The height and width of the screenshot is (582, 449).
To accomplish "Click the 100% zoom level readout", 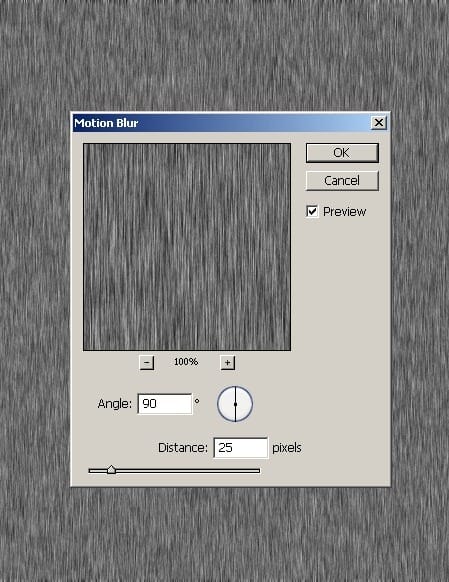I will [186, 362].
